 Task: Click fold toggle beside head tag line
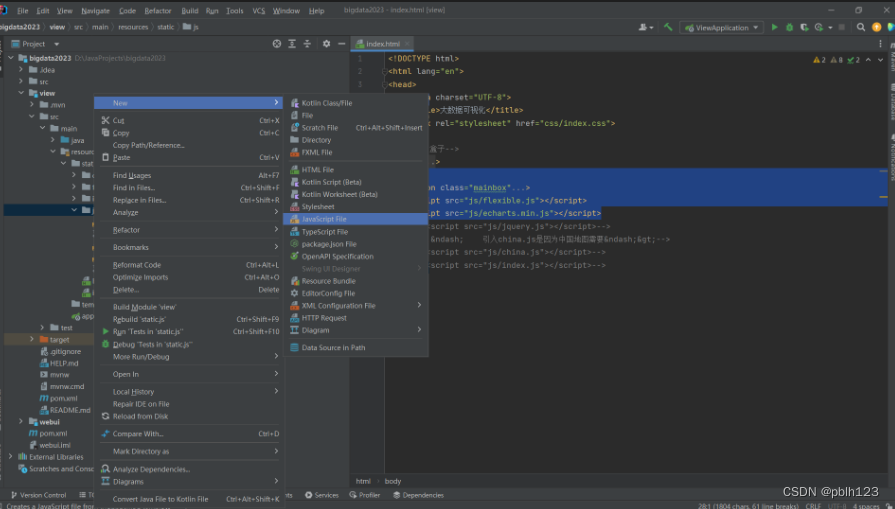click(385, 84)
